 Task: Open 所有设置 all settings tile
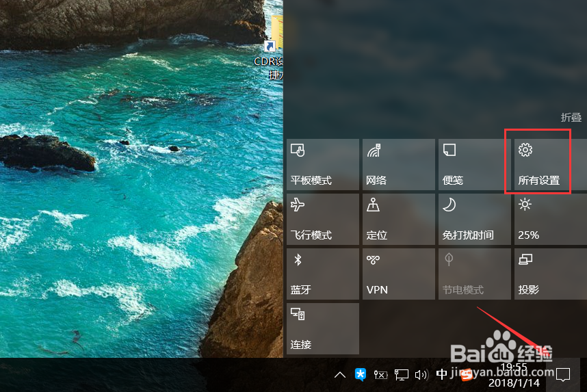pyautogui.click(x=551, y=165)
